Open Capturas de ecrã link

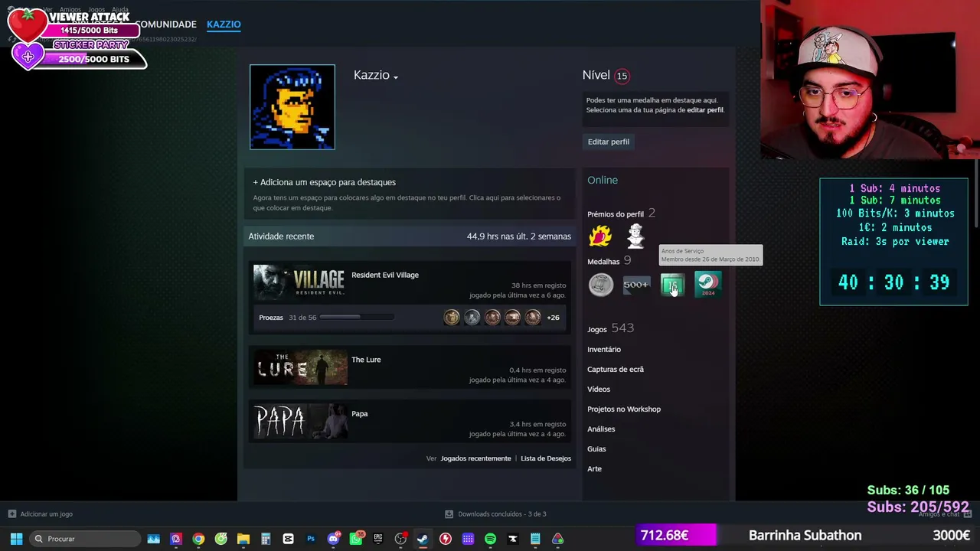(616, 370)
